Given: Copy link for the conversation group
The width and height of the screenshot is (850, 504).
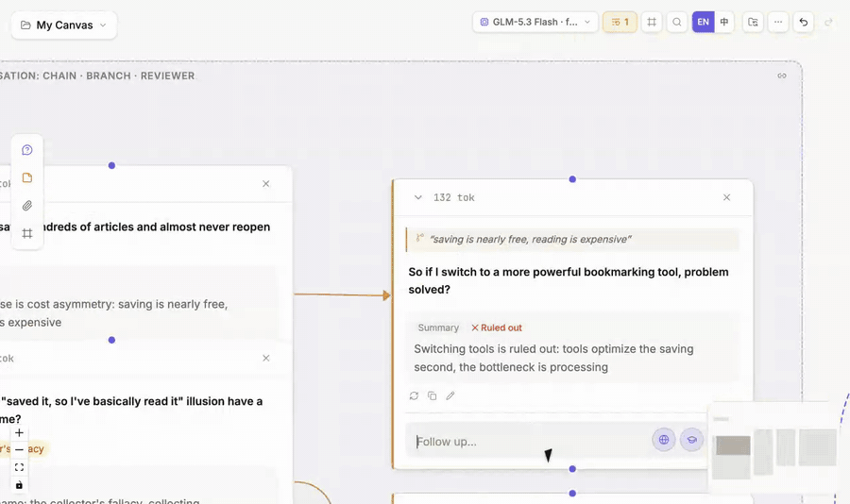Looking at the screenshot, I should [782, 76].
